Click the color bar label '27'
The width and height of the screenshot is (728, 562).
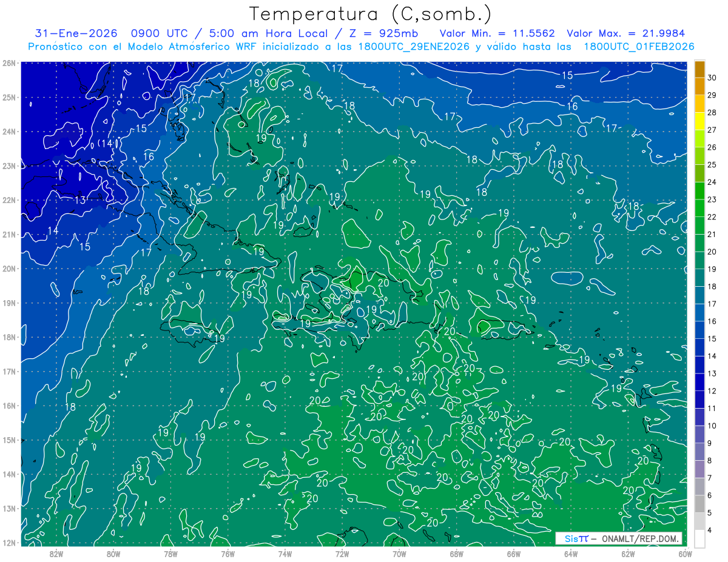tap(712, 130)
